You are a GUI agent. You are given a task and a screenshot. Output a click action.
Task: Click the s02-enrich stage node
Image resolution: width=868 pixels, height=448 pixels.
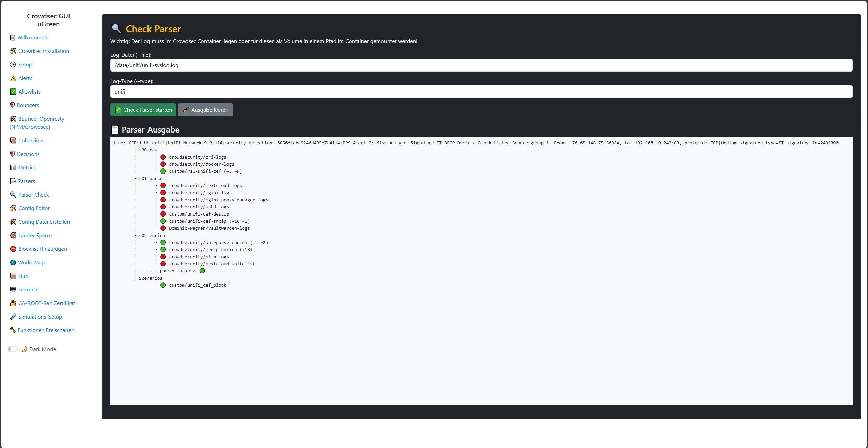152,236
